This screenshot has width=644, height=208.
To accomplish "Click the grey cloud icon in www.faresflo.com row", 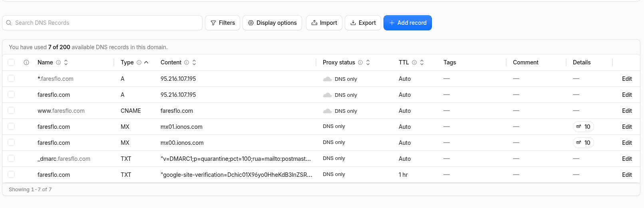I will click(x=327, y=111).
